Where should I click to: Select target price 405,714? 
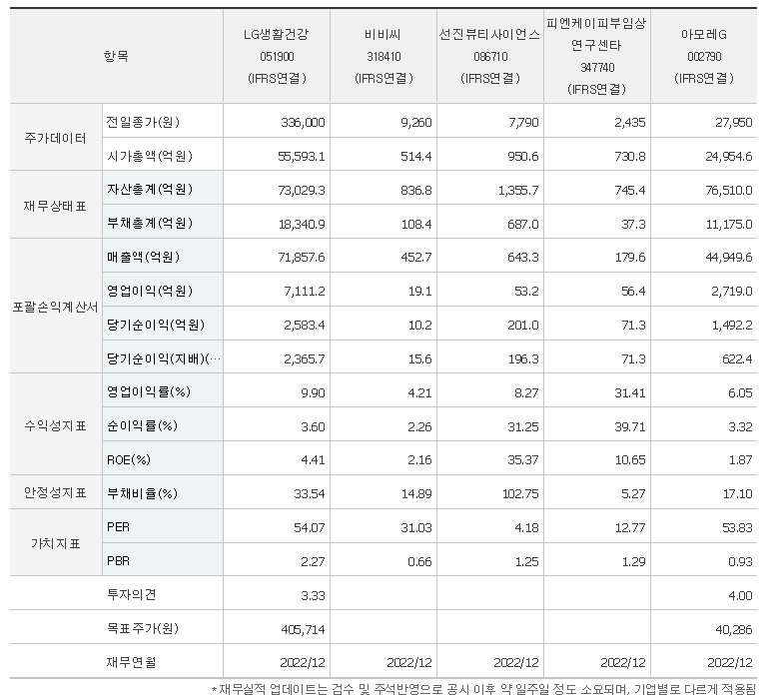click(303, 629)
